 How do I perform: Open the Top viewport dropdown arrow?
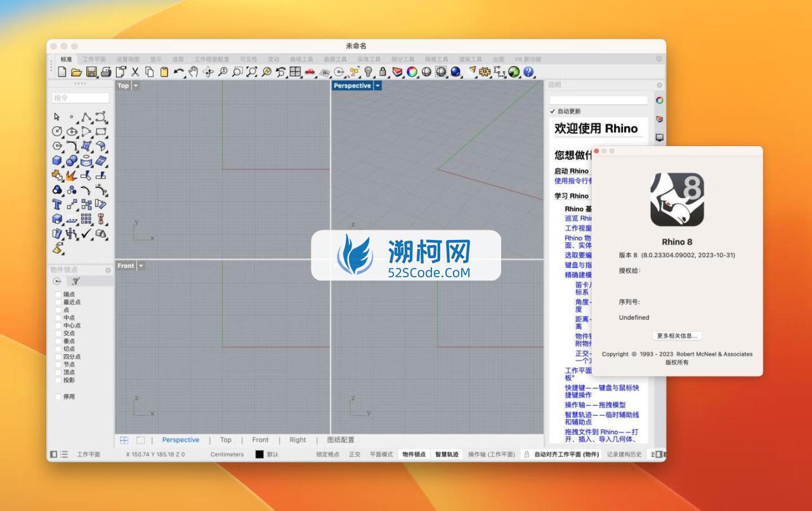(x=135, y=86)
